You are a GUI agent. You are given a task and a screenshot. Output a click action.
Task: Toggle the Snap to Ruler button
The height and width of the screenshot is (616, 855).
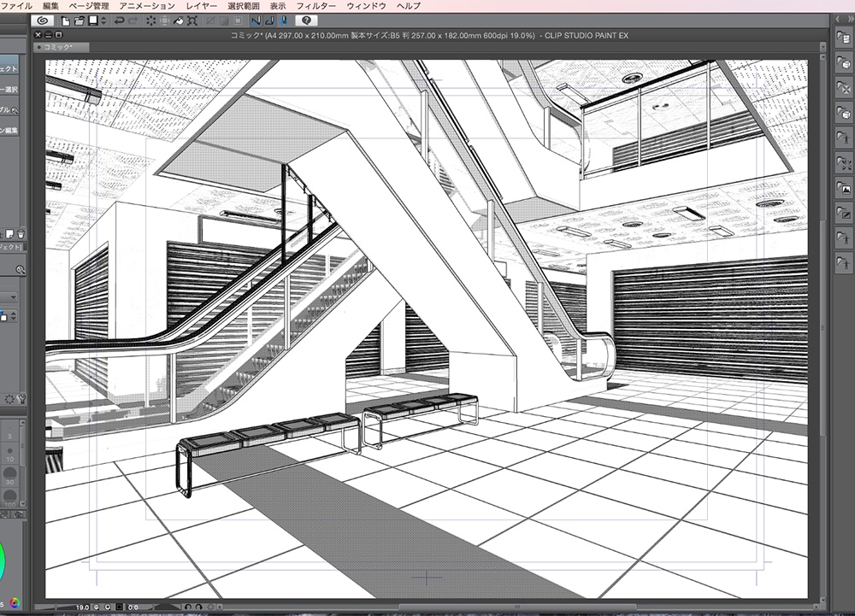coord(255,20)
